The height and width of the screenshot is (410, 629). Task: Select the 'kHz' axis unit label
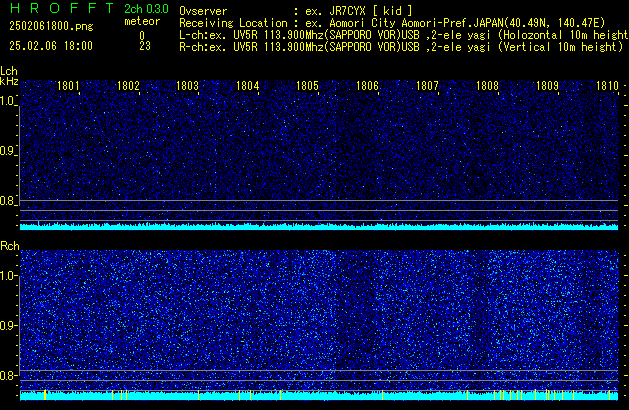point(9,81)
